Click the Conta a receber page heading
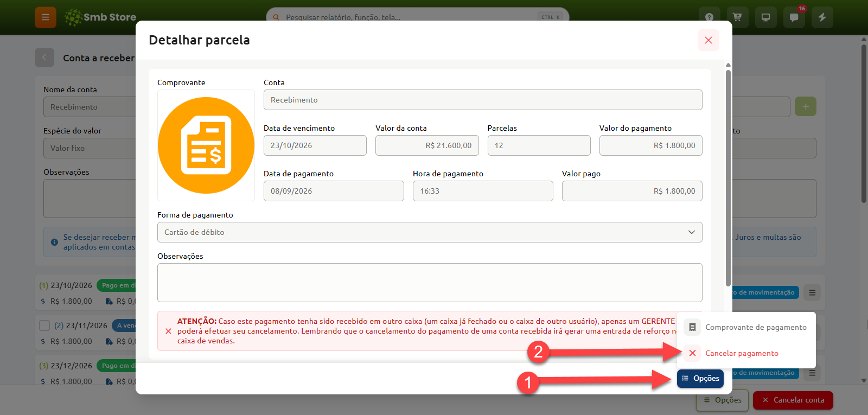Screen dimensions: 868x415 (99, 58)
